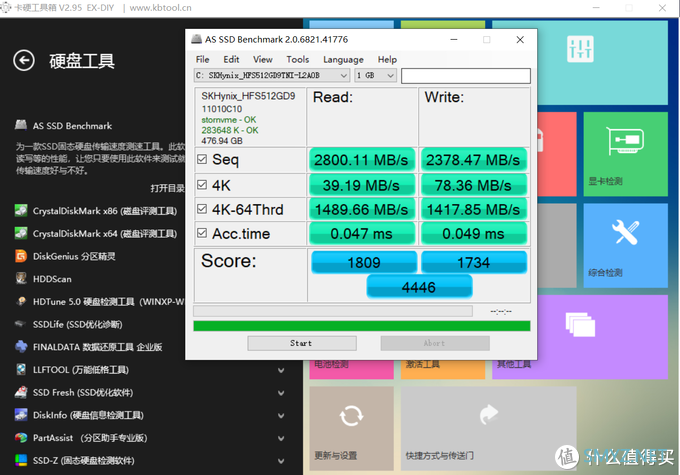Open the View menu
This screenshot has width=680, height=475.
263,59
